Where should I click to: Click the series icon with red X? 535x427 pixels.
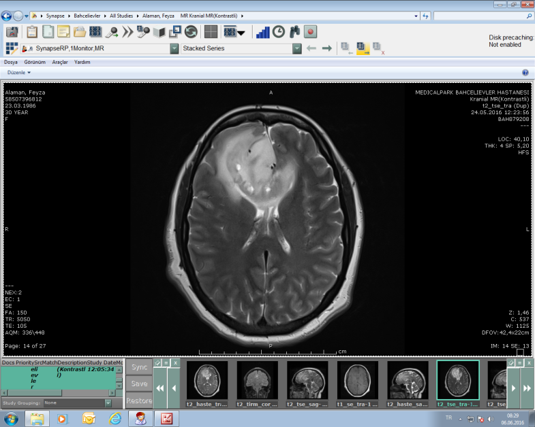(378, 48)
